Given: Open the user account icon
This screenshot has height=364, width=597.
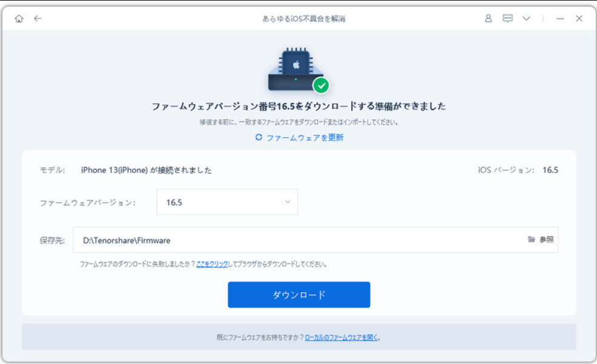Looking at the screenshot, I should click(x=488, y=18).
